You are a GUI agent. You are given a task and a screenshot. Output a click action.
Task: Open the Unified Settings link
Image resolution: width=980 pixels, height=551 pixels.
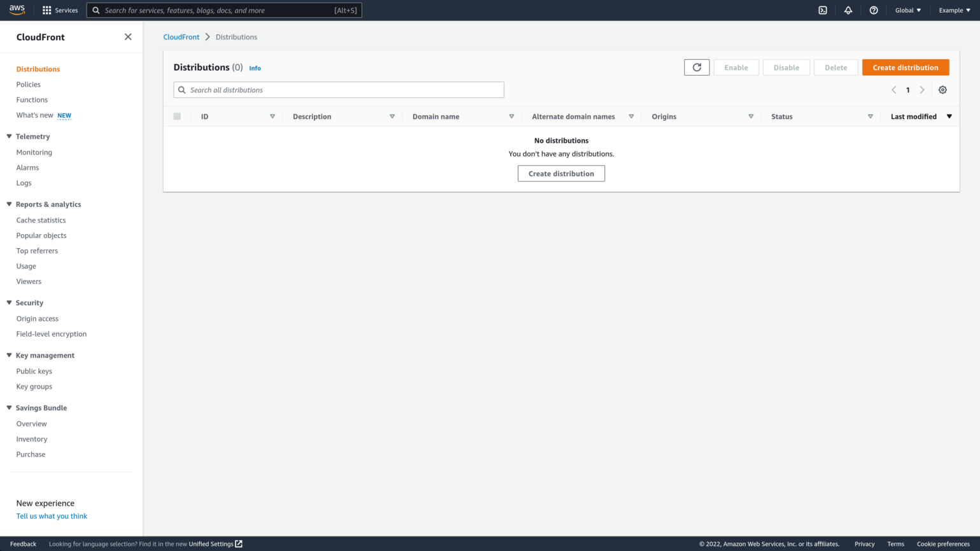click(211, 544)
